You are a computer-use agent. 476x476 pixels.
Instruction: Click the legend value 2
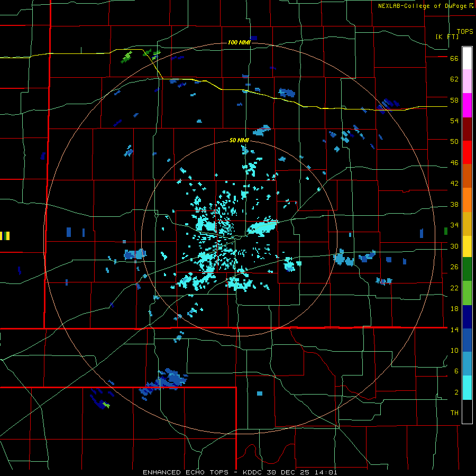click(456, 392)
